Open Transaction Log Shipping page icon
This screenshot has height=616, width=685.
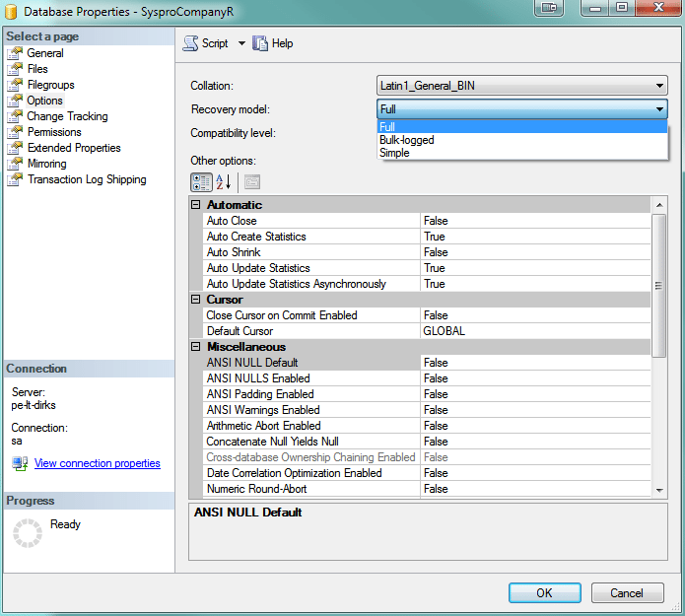pyautogui.click(x=15, y=179)
